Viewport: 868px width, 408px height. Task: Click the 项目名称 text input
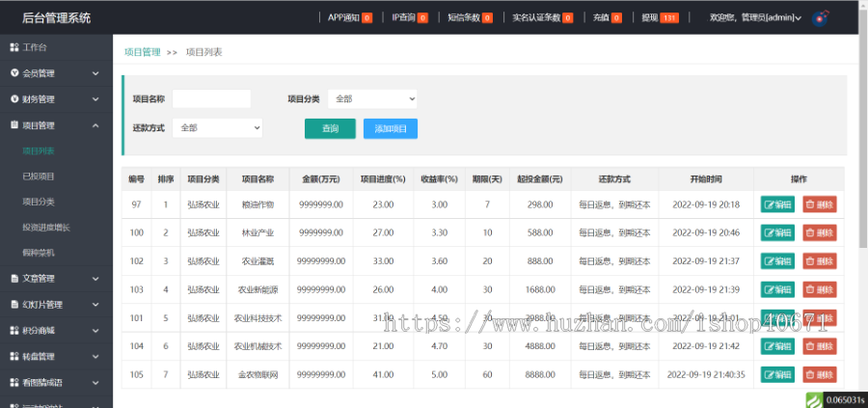click(211, 99)
